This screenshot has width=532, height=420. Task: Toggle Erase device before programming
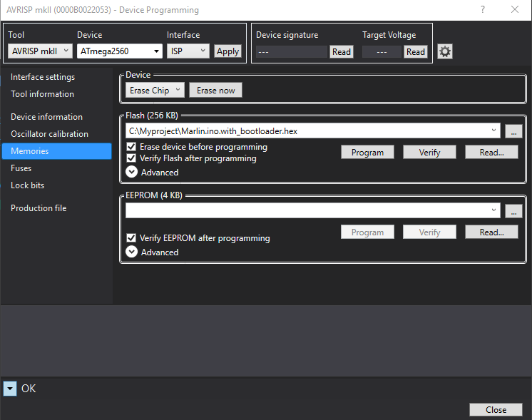coord(131,147)
